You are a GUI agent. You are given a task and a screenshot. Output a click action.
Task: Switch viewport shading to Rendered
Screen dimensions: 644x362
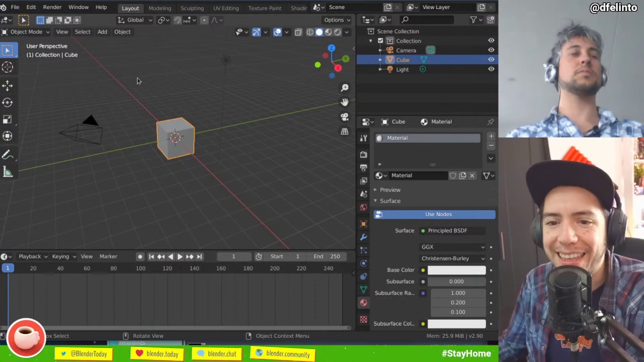tap(338, 32)
